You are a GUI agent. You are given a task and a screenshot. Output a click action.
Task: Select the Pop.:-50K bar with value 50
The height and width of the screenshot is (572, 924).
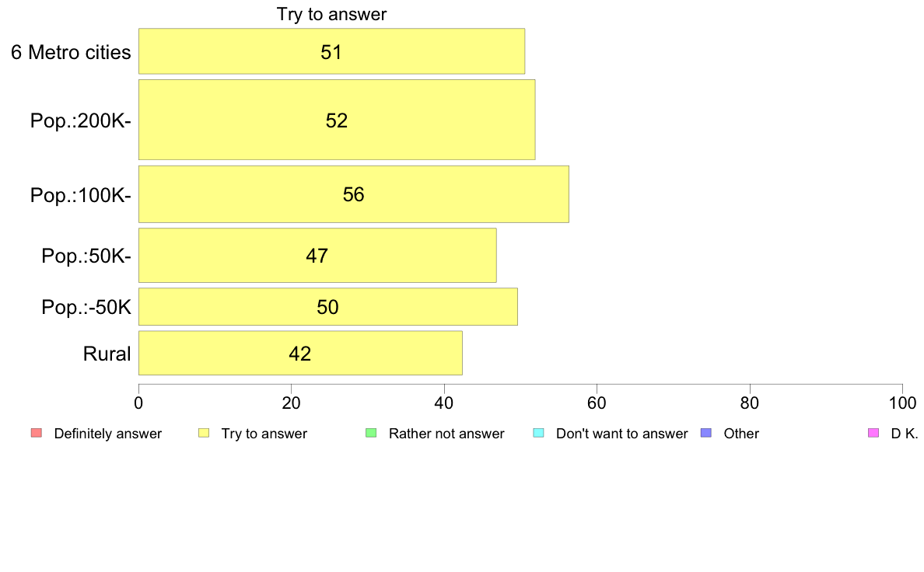click(328, 307)
